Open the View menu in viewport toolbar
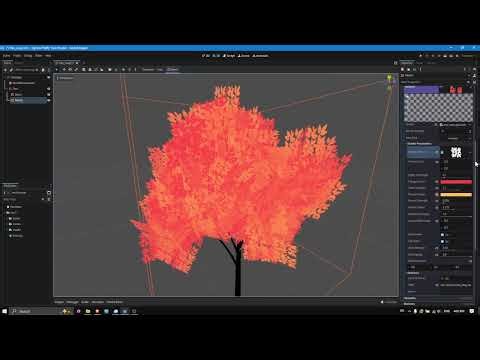This screenshot has height=360, width=480. click(x=160, y=70)
